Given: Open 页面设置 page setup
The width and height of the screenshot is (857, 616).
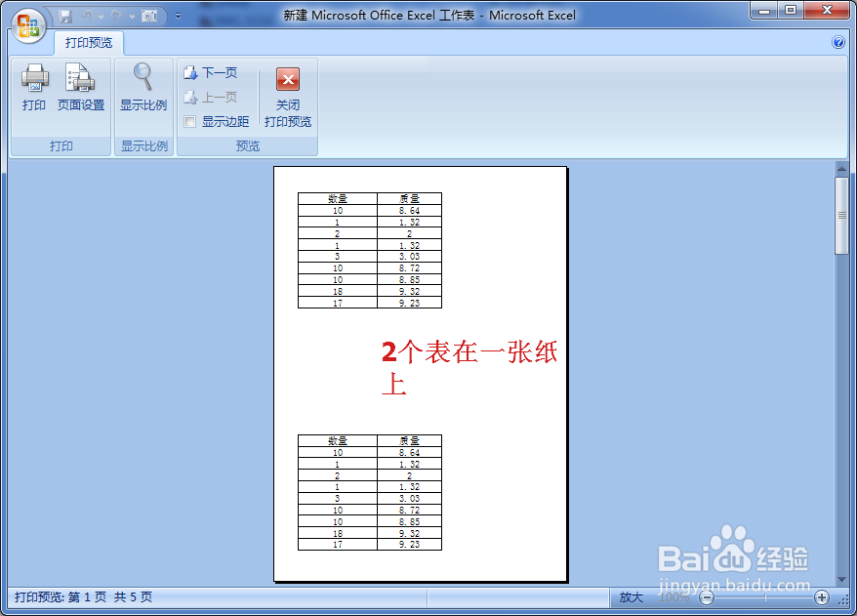Looking at the screenshot, I should (x=81, y=88).
